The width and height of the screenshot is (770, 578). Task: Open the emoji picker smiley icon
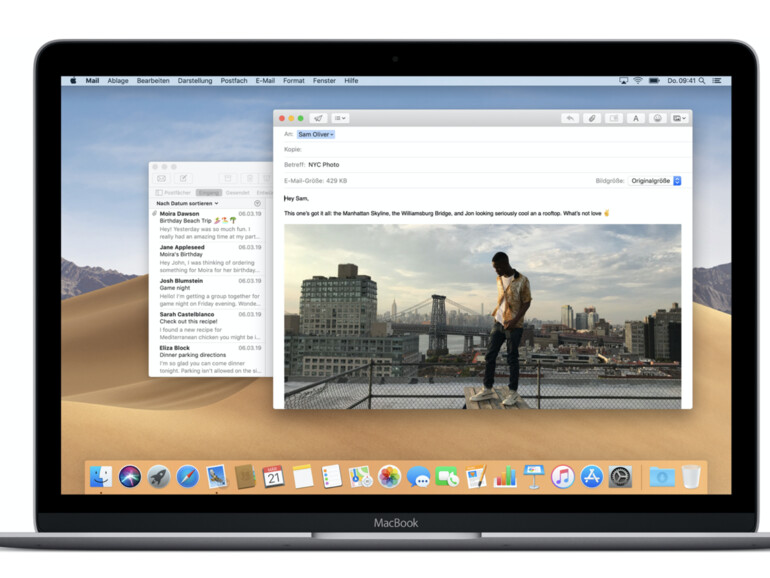pyautogui.click(x=657, y=118)
